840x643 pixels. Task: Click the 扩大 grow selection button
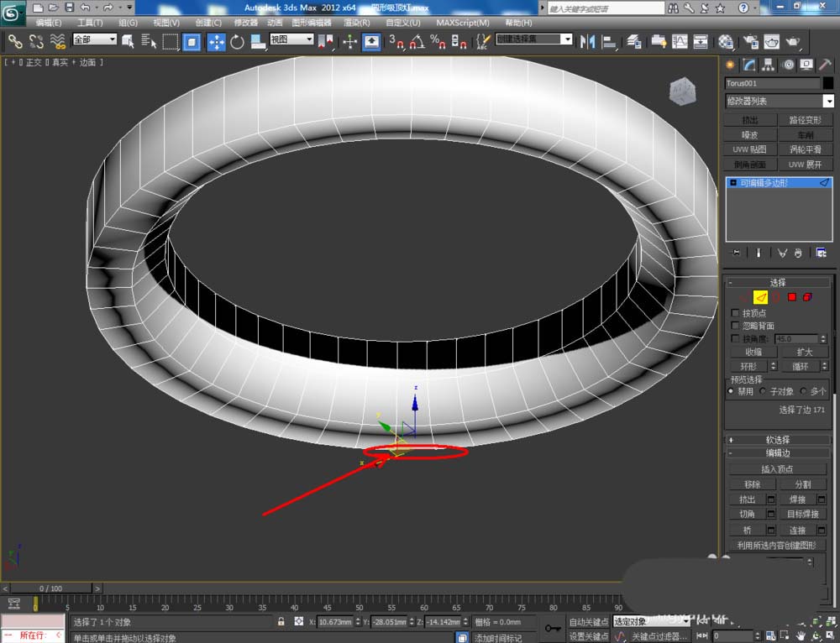pyautogui.click(x=805, y=352)
